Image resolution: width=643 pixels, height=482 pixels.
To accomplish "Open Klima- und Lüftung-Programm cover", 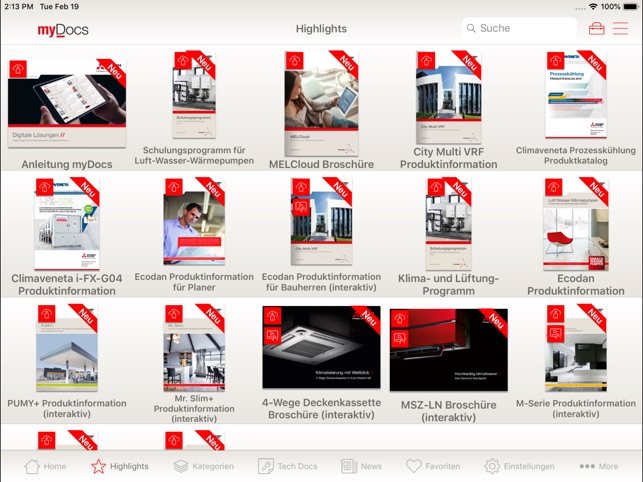I will (x=449, y=224).
